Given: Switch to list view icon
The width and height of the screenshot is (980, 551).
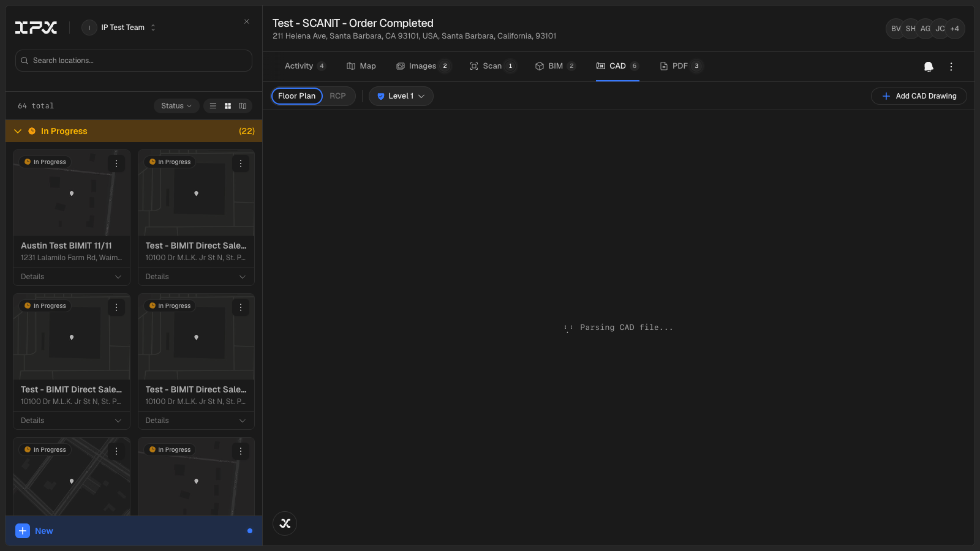Looking at the screenshot, I should pyautogui.click(x=213, y=106).
